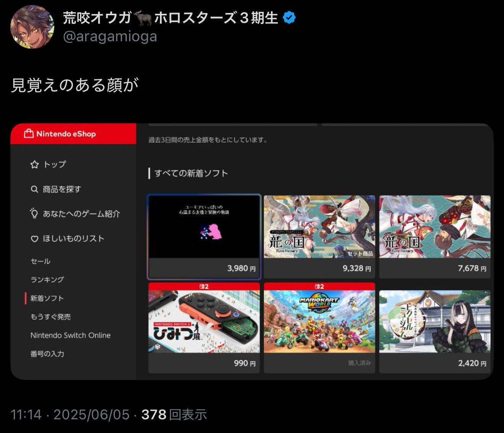Select セール in the sidebar
This screenshot has height=433, width=504.
[40, 261]
